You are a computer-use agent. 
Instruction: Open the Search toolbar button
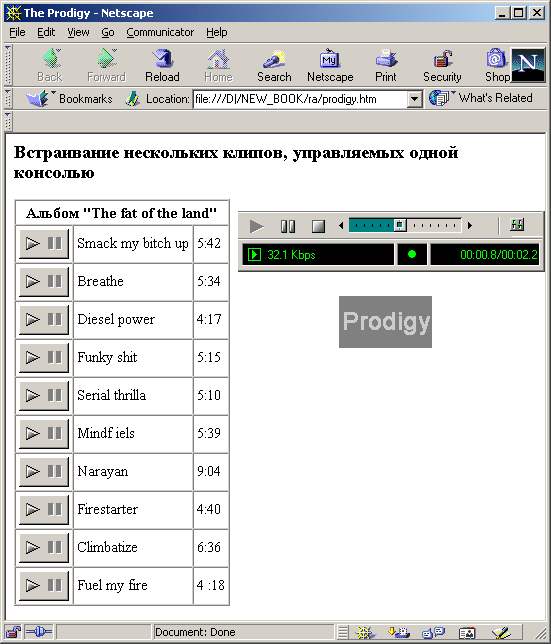point(274,66)
